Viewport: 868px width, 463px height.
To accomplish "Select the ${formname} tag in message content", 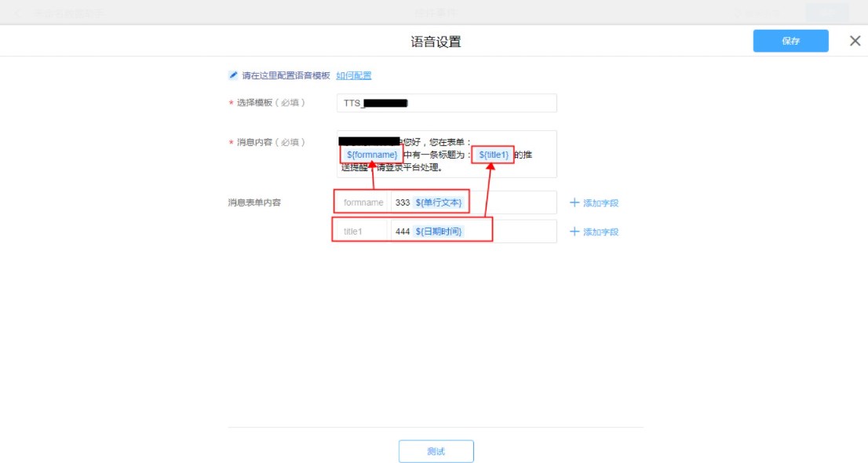I will click(372, 155).
